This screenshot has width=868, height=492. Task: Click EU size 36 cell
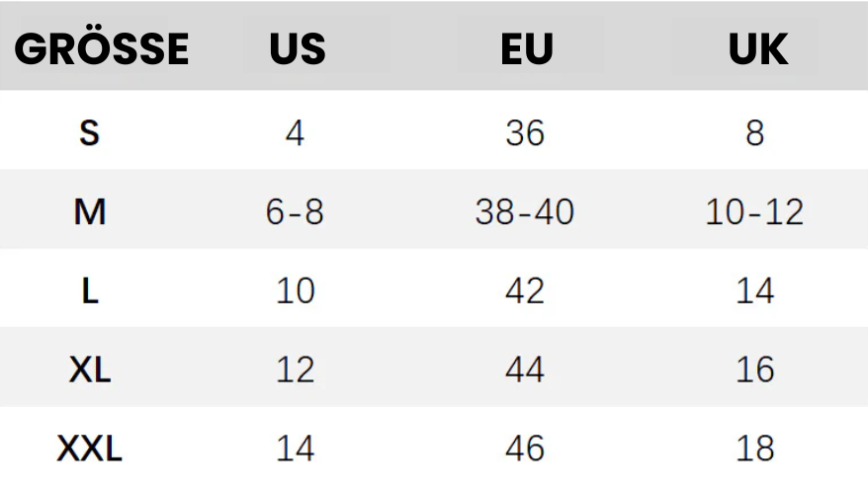coord(525,133)
